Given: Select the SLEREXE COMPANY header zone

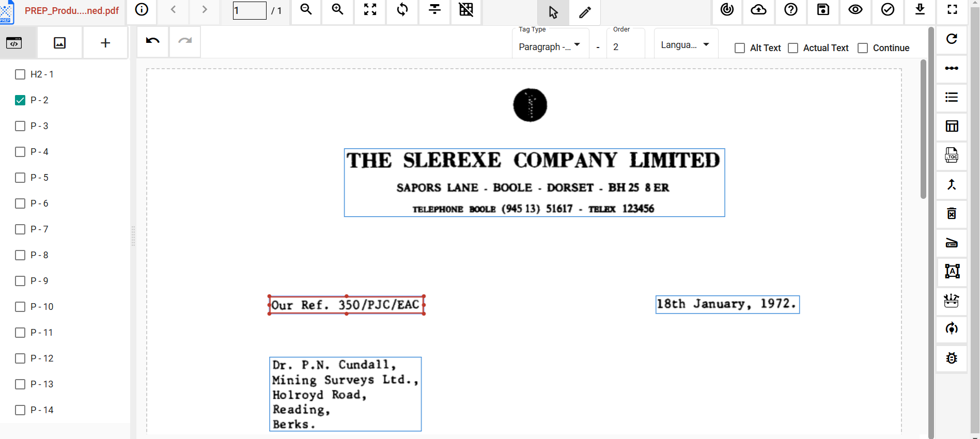Looking at the screenshot, I should [535, 183].
